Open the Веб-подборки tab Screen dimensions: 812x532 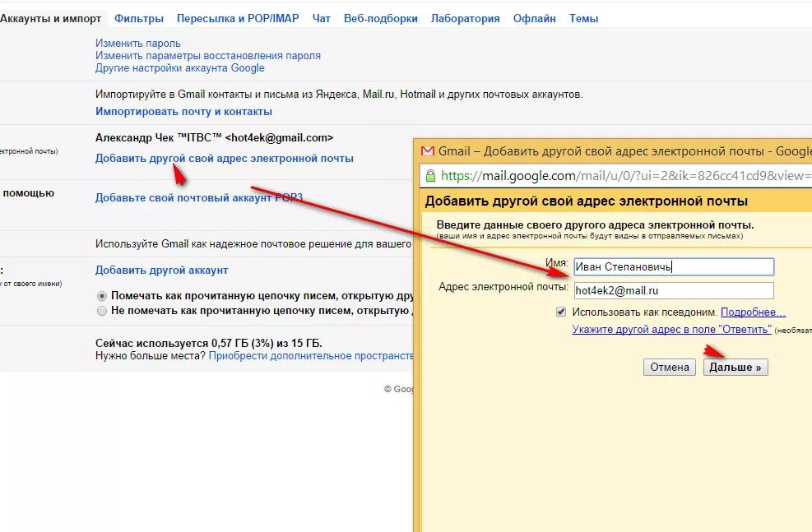click(x=381, y=19)
